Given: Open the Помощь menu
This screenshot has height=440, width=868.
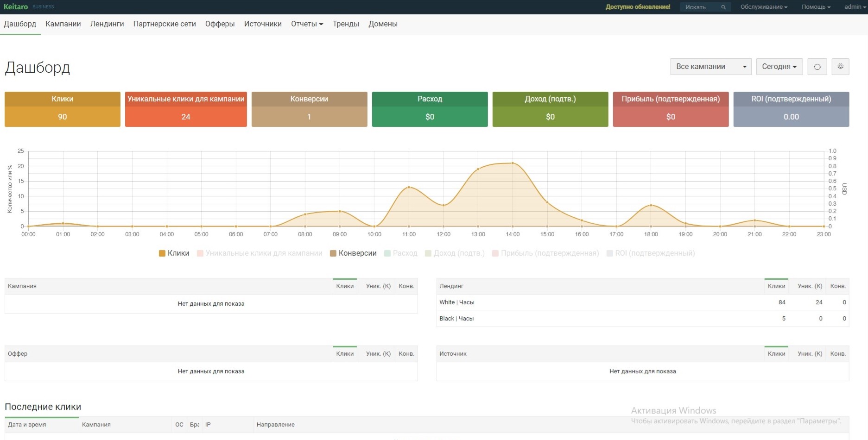Looking at the screenshot, I should (816, 7).
